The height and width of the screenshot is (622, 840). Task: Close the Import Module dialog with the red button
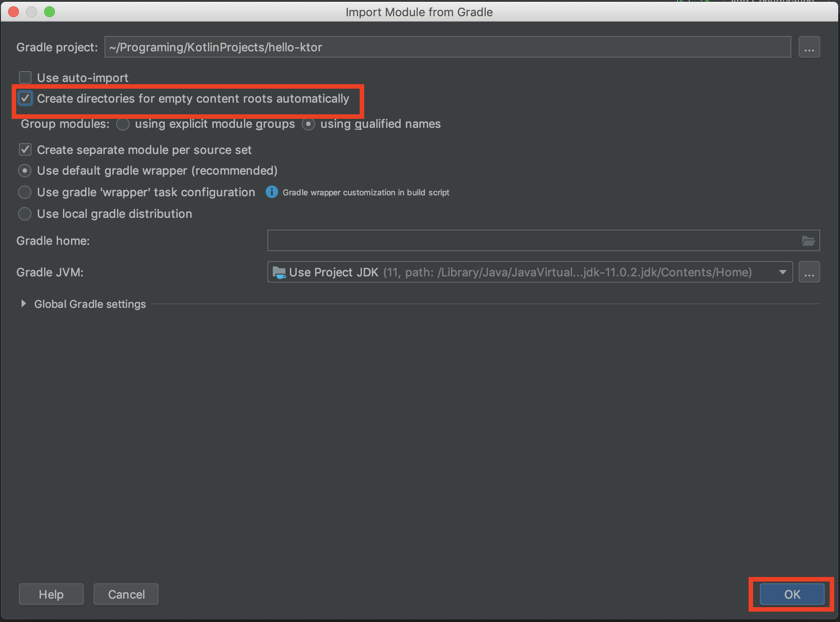pyautogui.click(x=14, y=12)
